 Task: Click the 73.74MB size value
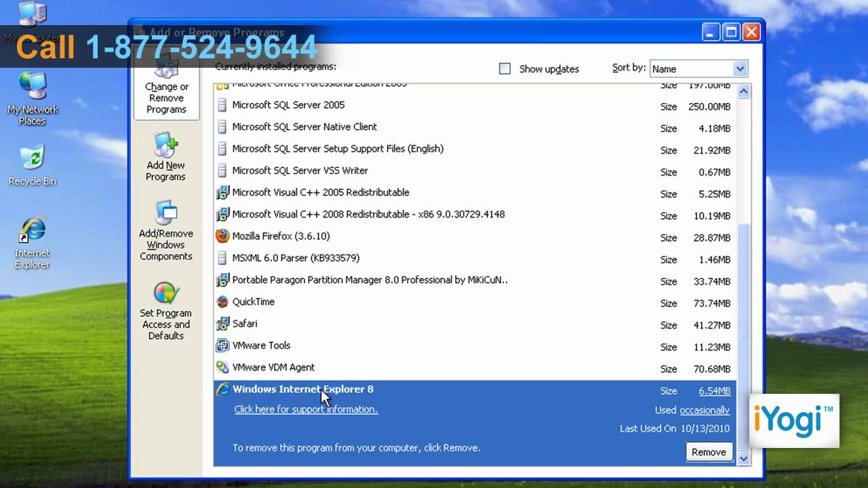pyautogui.click(x=711, y=303)
